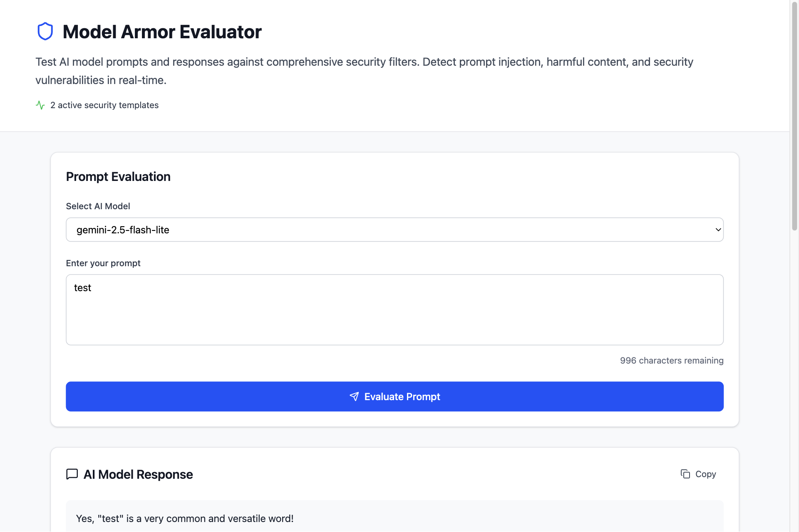
Task: Click the response text about 'test'
Action: (185, 519)
